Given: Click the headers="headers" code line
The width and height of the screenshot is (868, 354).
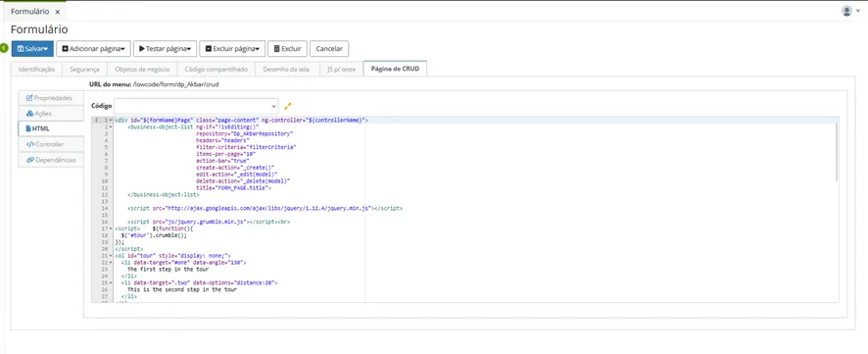Looking at the screenshot, I should [222, 140].
